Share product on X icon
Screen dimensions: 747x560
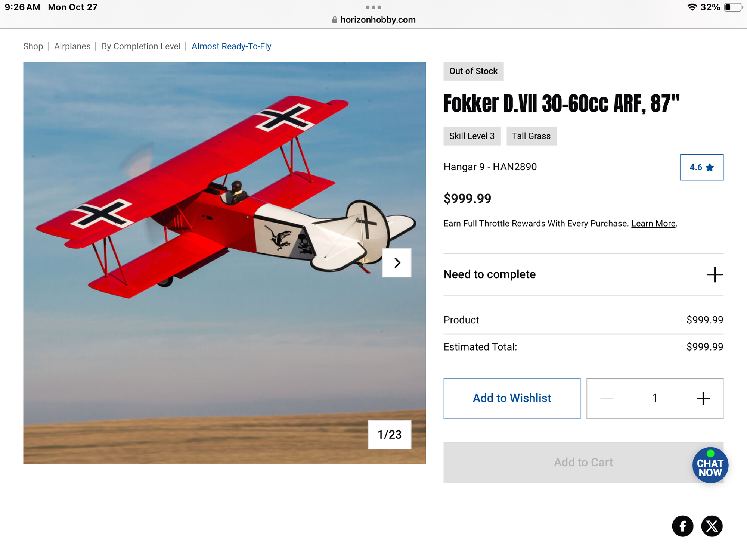point(712,526)
